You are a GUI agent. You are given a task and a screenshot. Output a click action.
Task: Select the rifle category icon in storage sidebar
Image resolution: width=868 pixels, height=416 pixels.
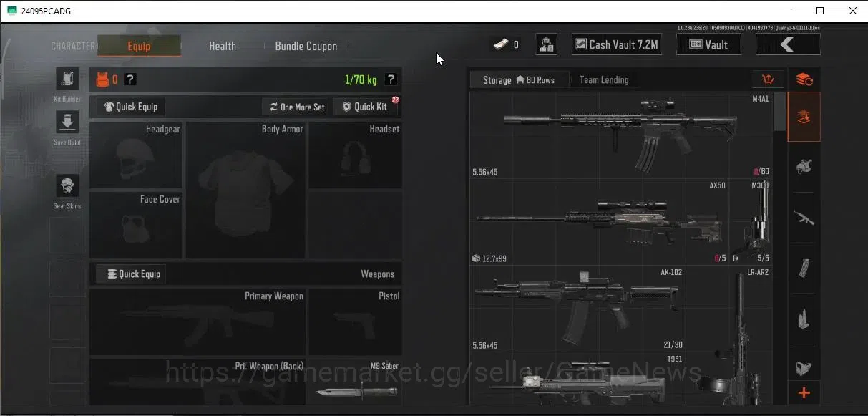[x=804, y=216]
